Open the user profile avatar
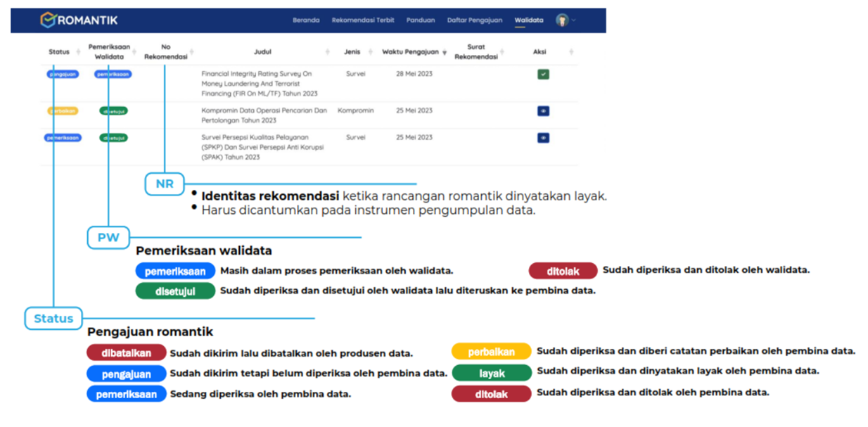868x427 pixels. 561,20
